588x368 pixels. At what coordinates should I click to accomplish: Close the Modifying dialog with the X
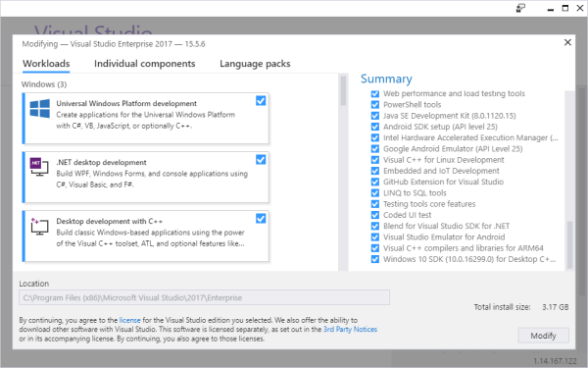coord(567,42)
